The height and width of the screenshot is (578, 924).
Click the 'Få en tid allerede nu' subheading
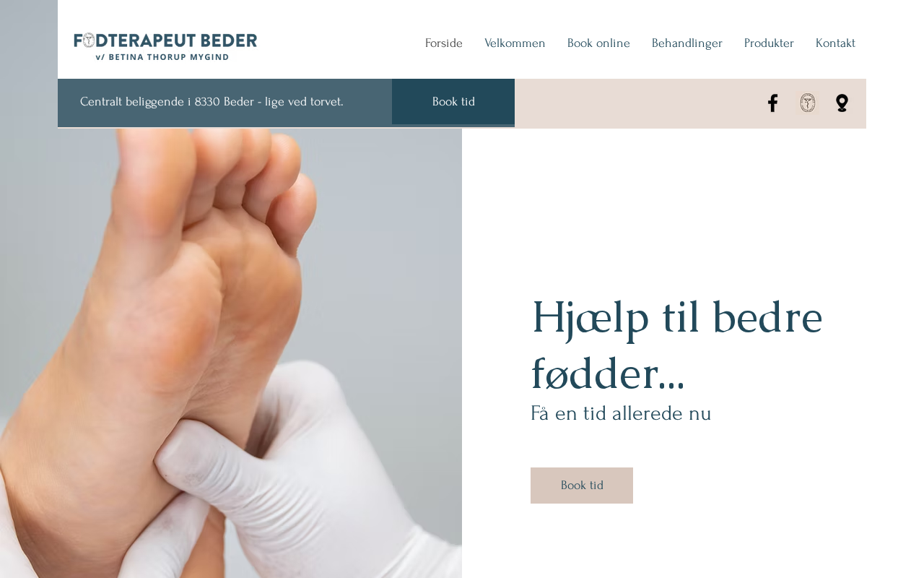point(621,413)
